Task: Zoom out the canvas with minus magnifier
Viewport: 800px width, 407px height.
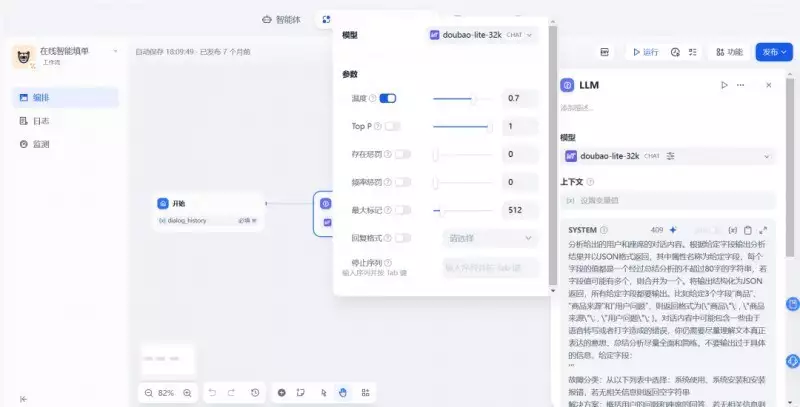Action: pyautogui.click(x=148, y=393)
